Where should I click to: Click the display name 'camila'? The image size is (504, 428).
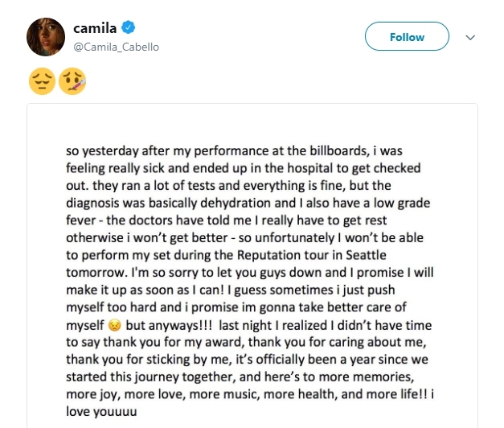click(95, 28)
